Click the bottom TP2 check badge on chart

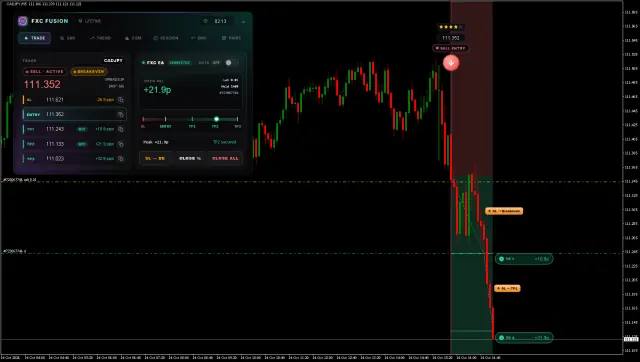coord(524,338)
